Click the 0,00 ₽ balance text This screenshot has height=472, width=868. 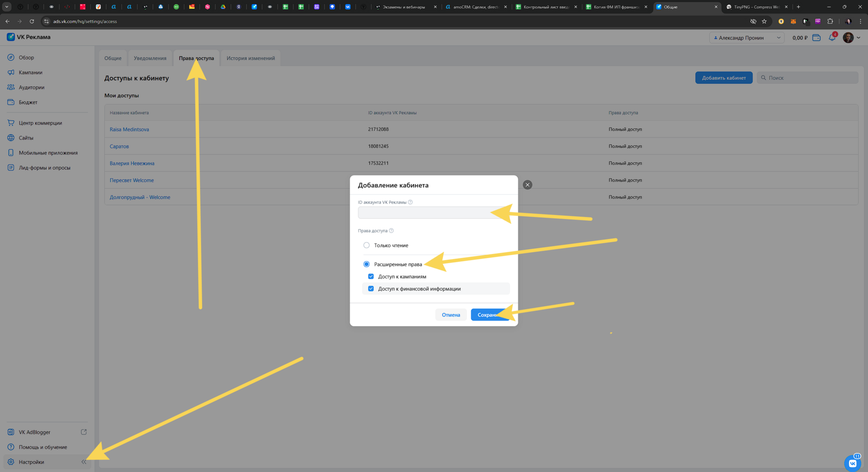click(x=800, y=38)
